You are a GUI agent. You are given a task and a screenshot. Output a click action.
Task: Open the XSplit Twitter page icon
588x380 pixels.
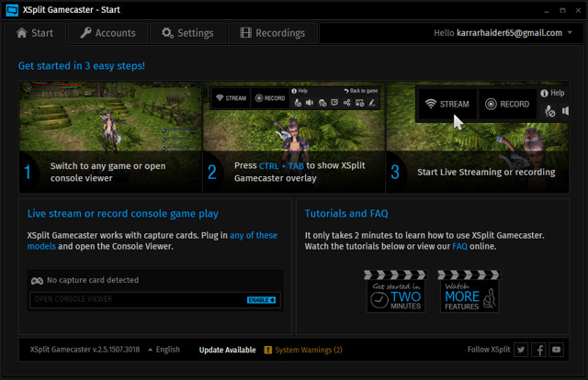pos(521,350)
